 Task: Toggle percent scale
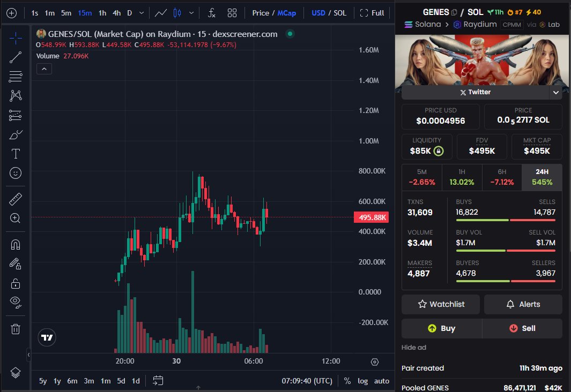pos(347,381)
